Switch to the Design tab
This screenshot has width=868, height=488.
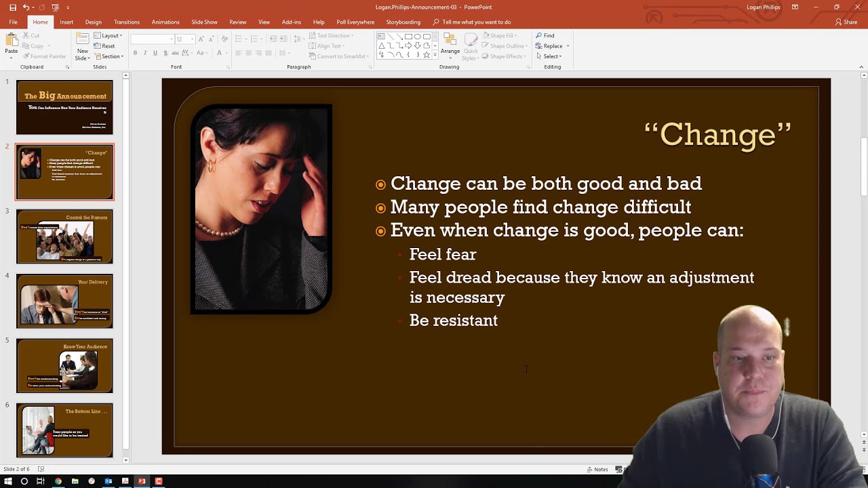(94, 22)
